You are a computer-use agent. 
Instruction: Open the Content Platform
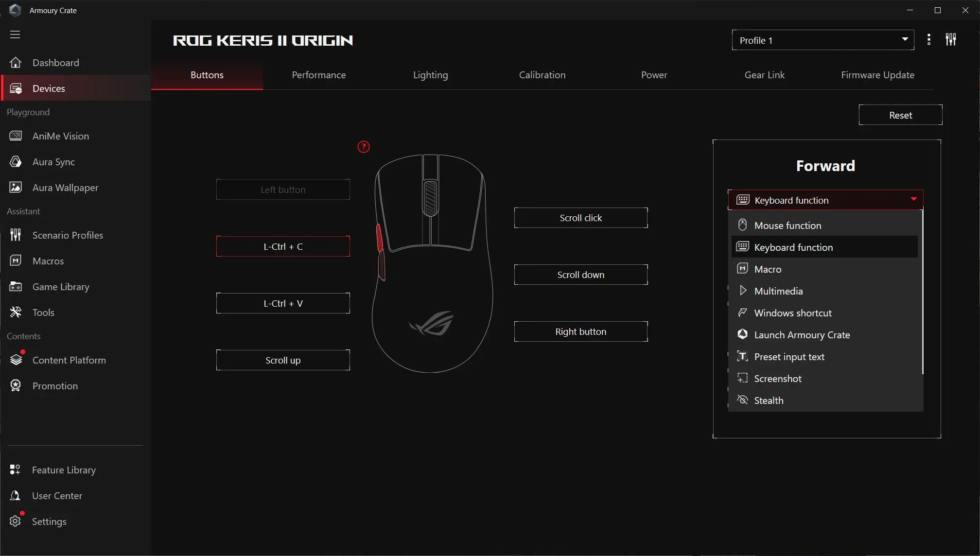tap(69, 360)
